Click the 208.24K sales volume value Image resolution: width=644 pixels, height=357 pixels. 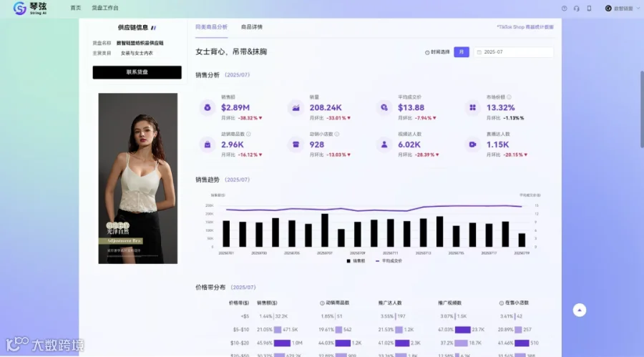pos(326,107)
